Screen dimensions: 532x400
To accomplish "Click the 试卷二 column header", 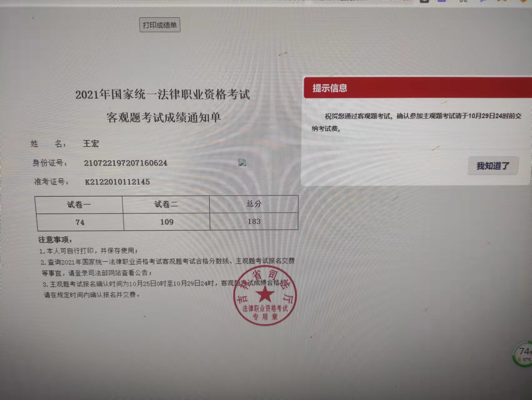I will tap(166, 205).
